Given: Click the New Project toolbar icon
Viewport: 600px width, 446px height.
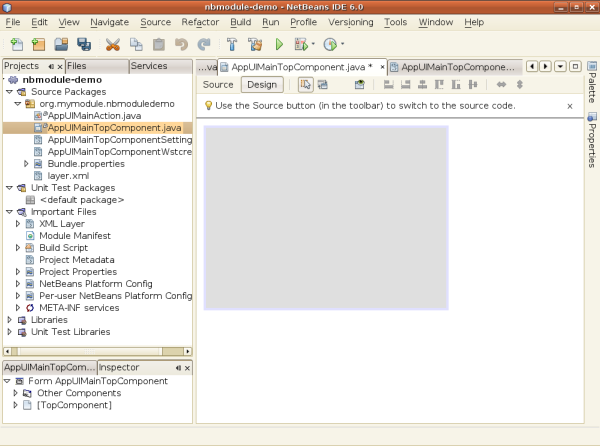Looking at the screenshot, I should [38, 44].
